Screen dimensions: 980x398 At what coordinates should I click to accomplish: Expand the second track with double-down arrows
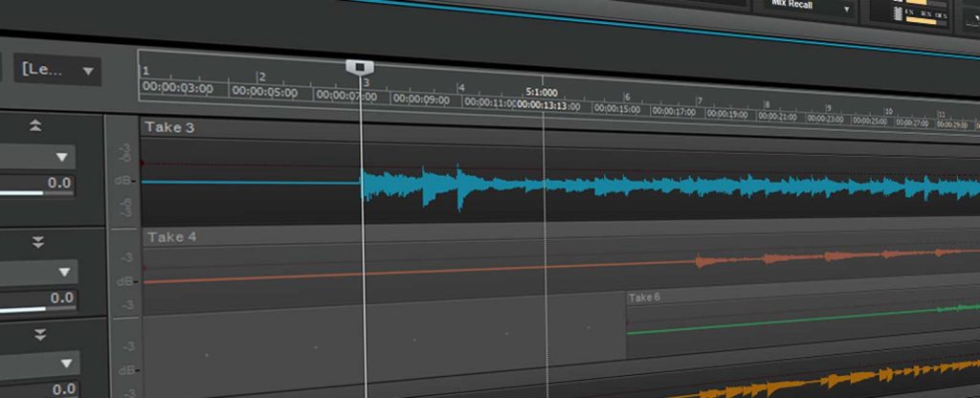(38, 242)
